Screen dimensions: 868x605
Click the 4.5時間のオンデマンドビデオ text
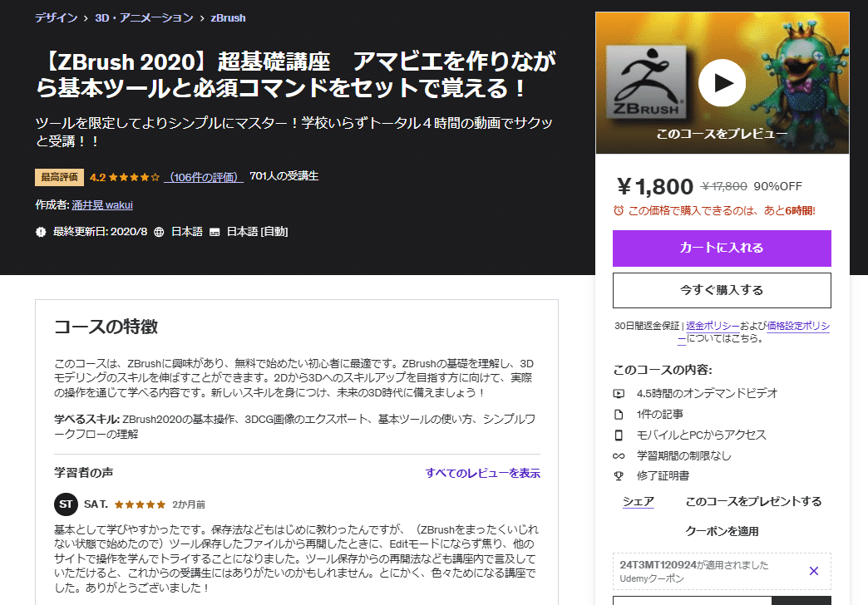pos(707,393)
